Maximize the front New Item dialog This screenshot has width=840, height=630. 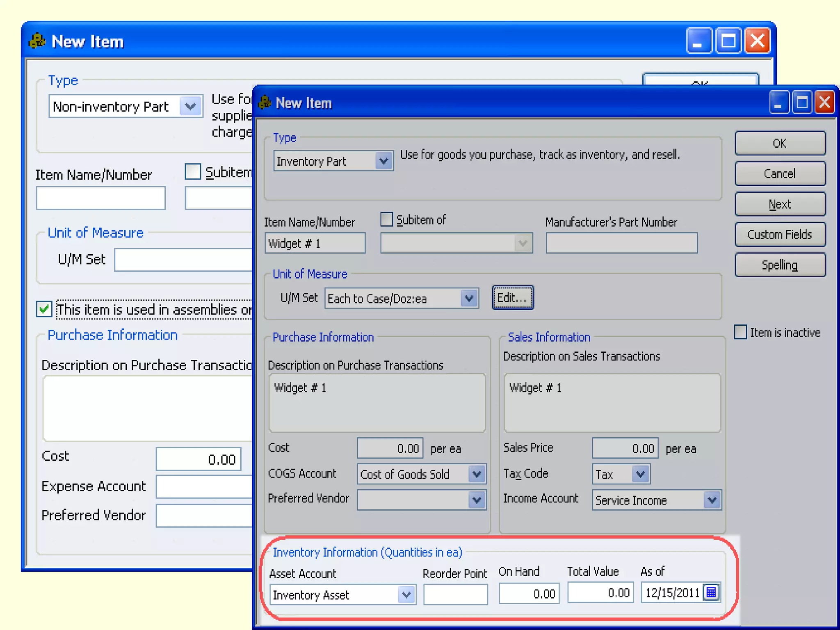802,103
